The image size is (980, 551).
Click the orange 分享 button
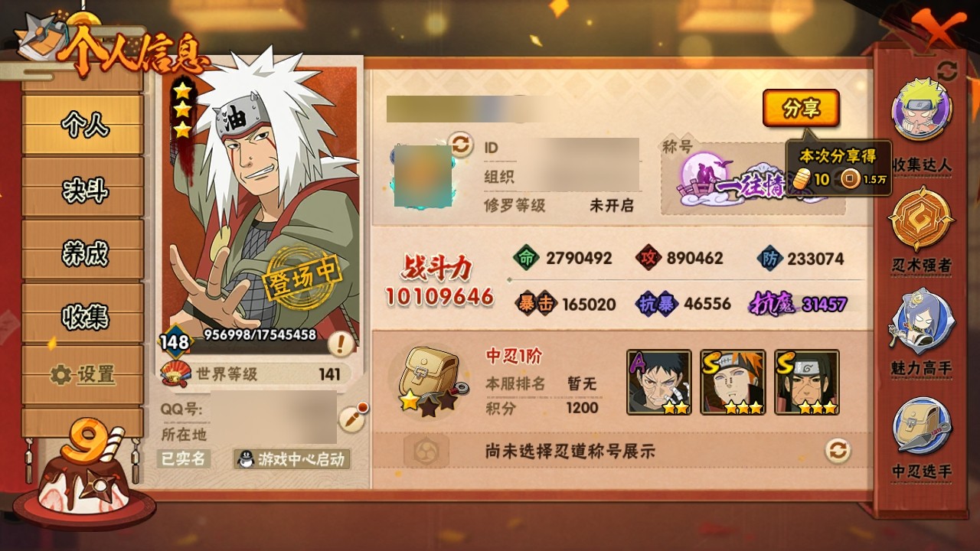tap(801, 109)
